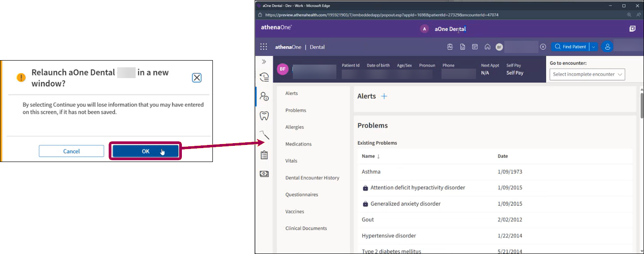Click the vertical scrollbar in Edge window
The width and height of the screenshot is (644, 254).
click(641, 105)
